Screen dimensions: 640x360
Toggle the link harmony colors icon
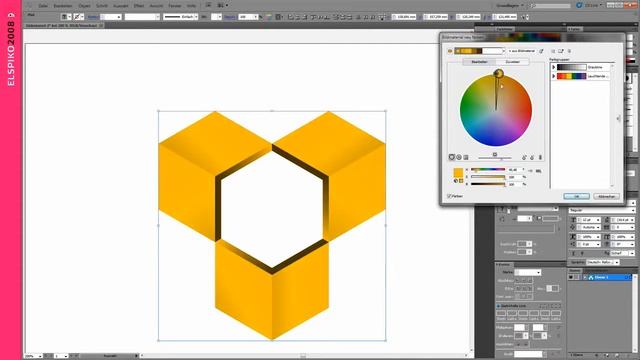[x=540, y=157]
